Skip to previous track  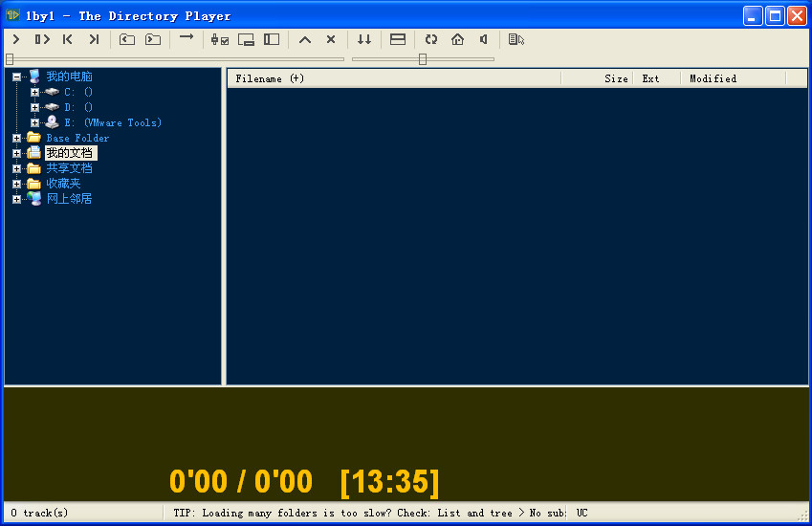coord(68,39)
